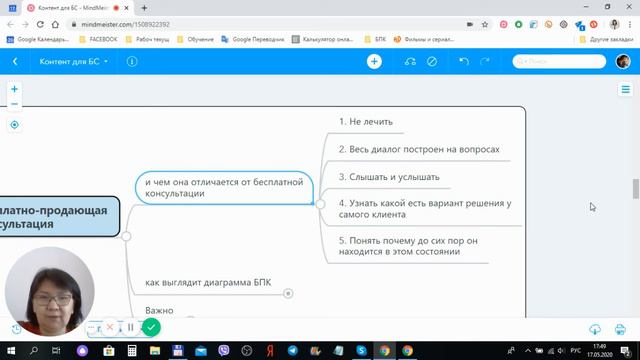Redo the last change
The height and width of the screenshot is (360, 640).
[485, 62]
